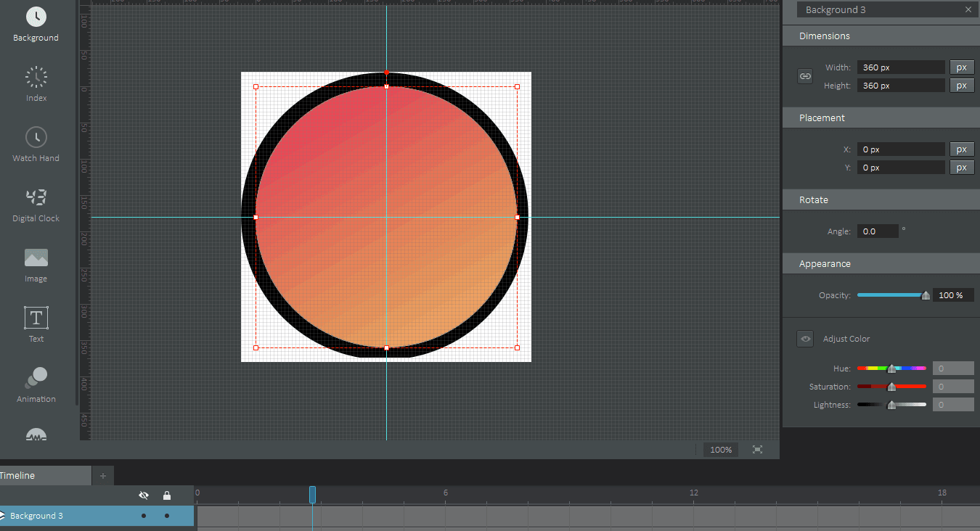Click the right-middle resize handle of selection
980x531 pixels.
click(517, 217)
